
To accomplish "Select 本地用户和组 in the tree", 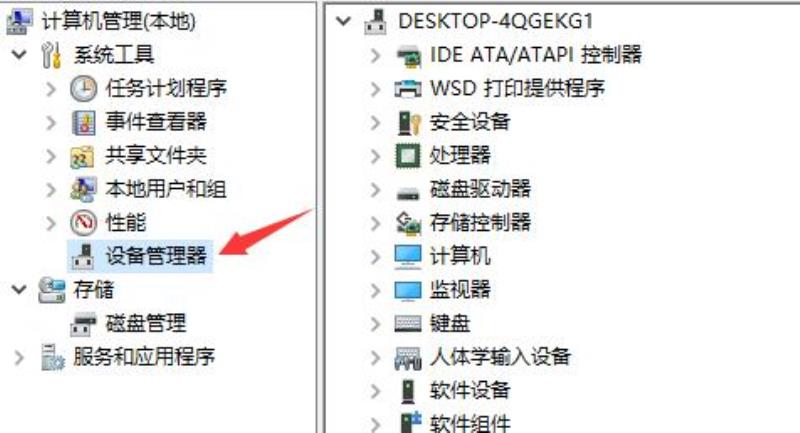I will pyautogui.click(x=166, y=189).
